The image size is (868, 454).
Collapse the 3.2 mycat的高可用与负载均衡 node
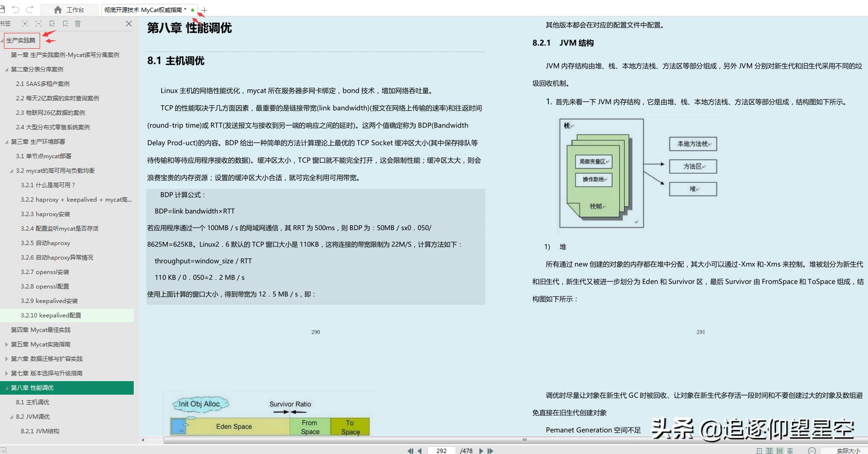[12, 170]
